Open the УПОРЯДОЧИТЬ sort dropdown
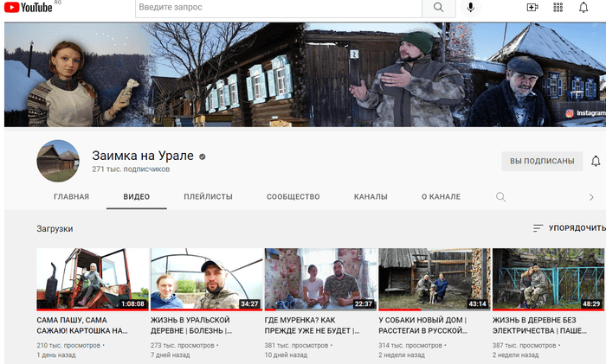The height and width of the screenshot is (364, 606). click(x=569, y=228)
